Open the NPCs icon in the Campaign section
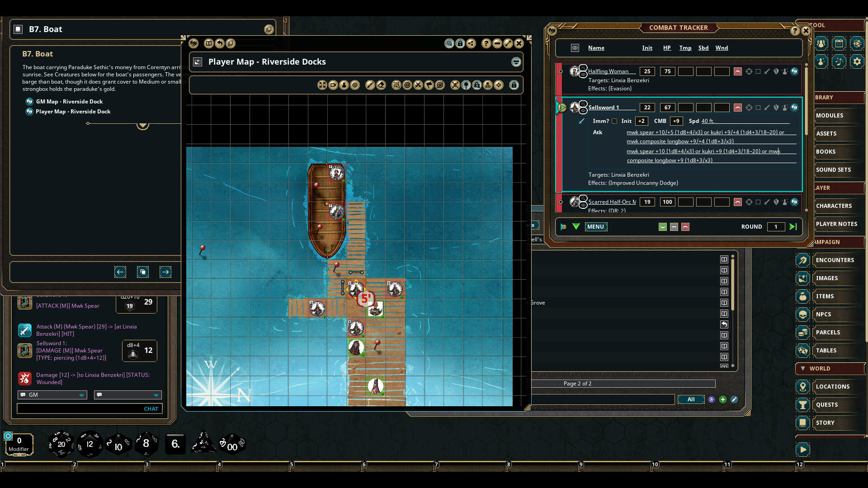 803,314
